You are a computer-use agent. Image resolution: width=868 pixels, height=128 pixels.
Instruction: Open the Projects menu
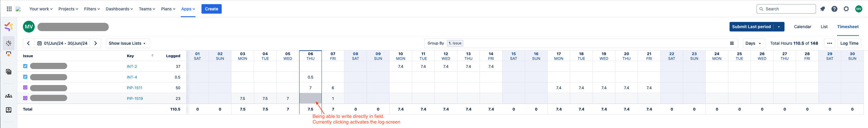tap(68, 9)
